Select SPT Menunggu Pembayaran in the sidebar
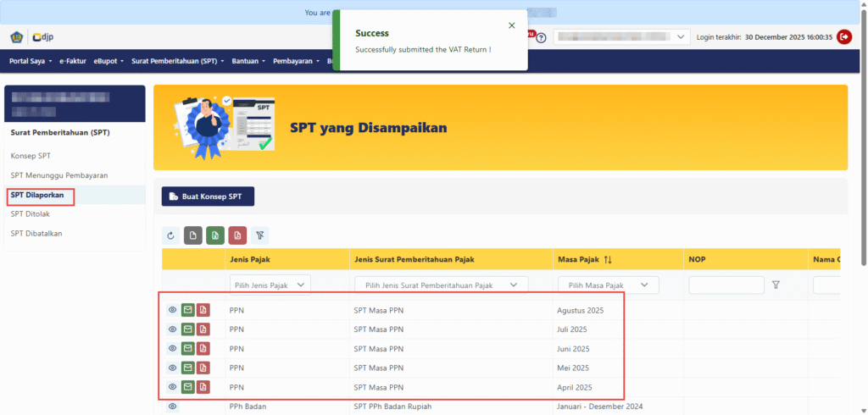The width and height of the screenshot is (868, 415). click(58, 175)
